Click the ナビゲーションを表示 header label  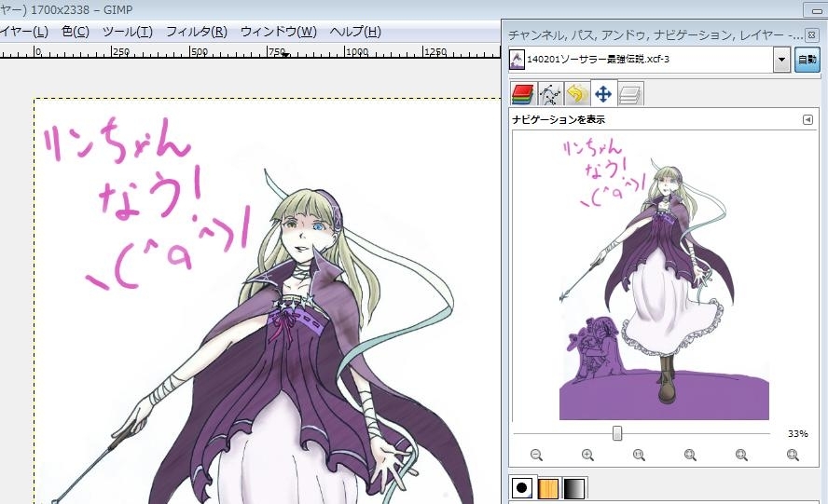pos(559,120)
